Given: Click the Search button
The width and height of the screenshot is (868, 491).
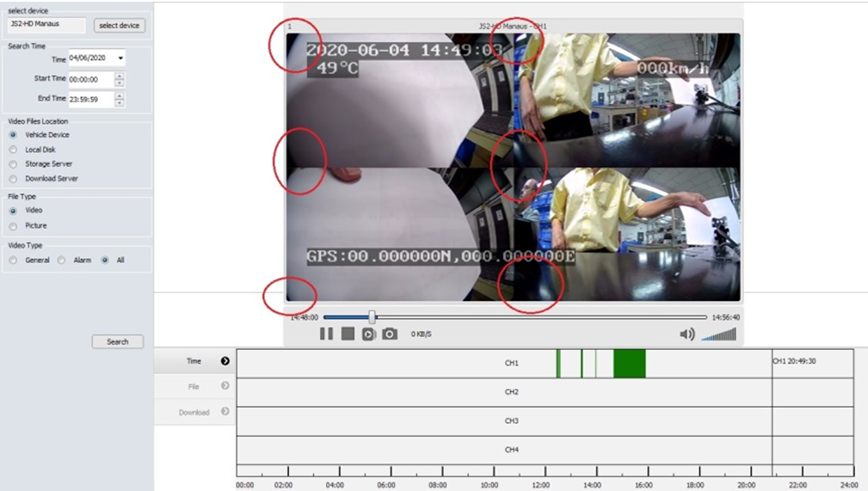Looking at the screenshot, I should point(117,341).
